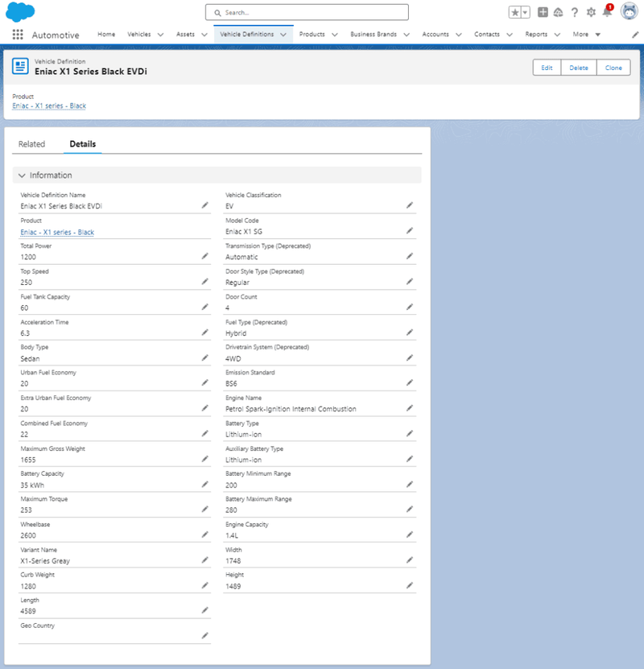Open the Business Brands navigation tab

tap(374, 34)
